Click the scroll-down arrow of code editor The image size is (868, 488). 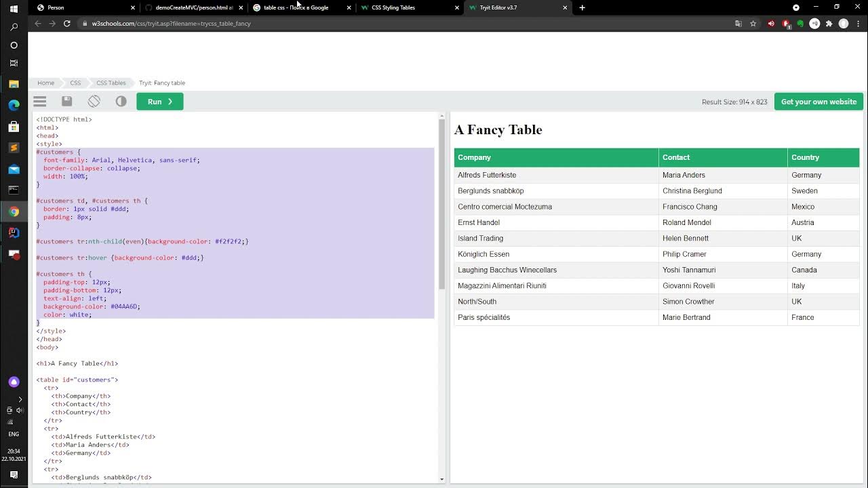pyautogui.click(x=442, y=479)
